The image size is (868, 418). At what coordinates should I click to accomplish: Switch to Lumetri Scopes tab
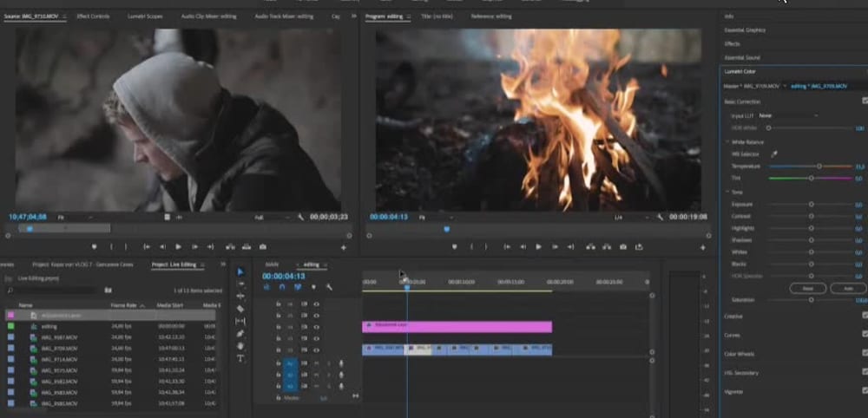(145, 16)
